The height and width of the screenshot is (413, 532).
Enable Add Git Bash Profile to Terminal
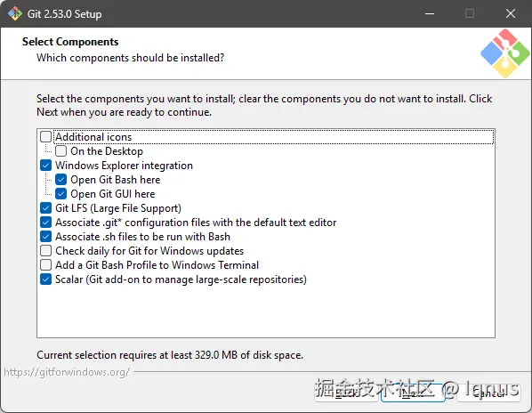(45, 265)
